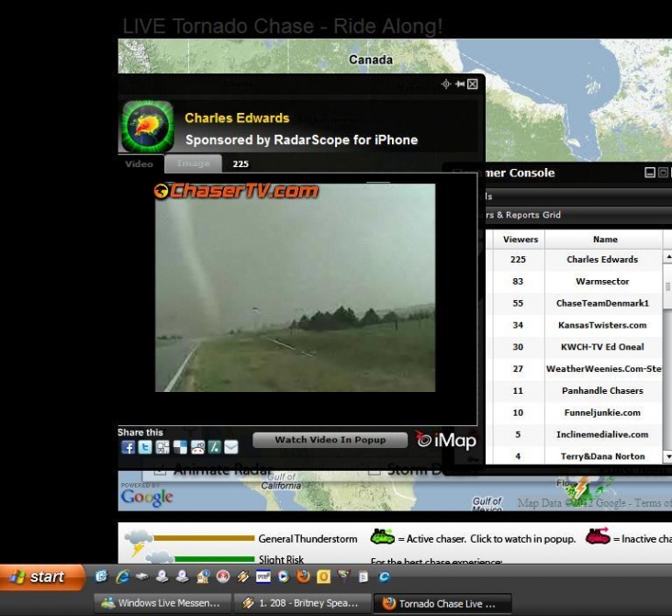Click the live tornado video frame
Image resolution: width=672 pixels, height=616 pixels.
tap(296, 287)
